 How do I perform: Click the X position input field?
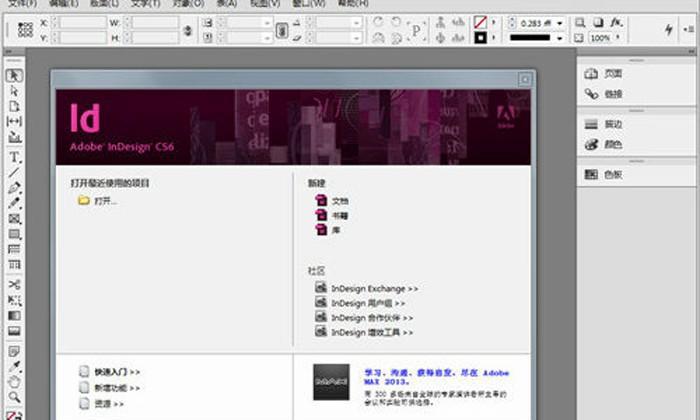pyautogui.click(x=83, y=23)
